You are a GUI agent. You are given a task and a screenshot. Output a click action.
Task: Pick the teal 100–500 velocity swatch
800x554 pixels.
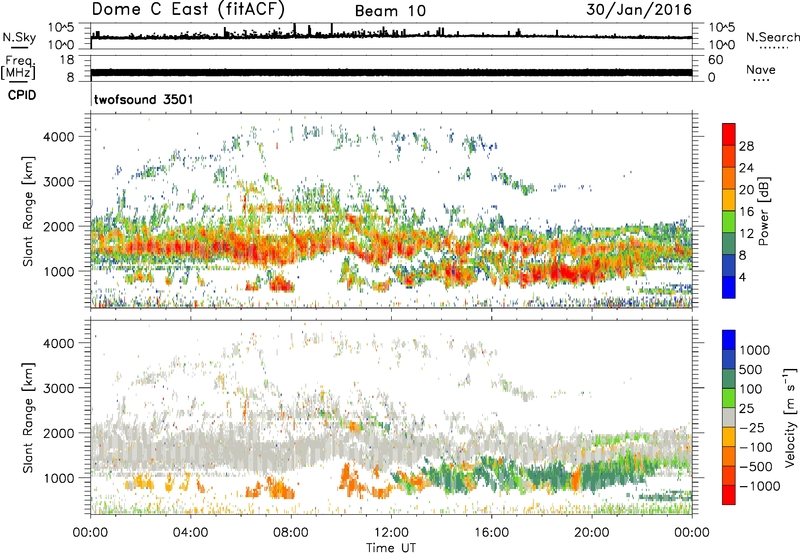pos(729,379)
